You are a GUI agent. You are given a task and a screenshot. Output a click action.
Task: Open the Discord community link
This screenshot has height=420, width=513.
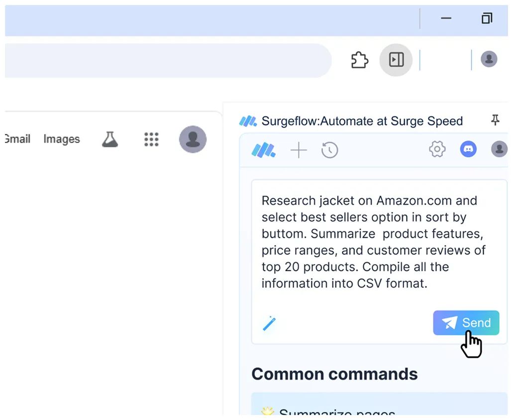tap(468, 149)
